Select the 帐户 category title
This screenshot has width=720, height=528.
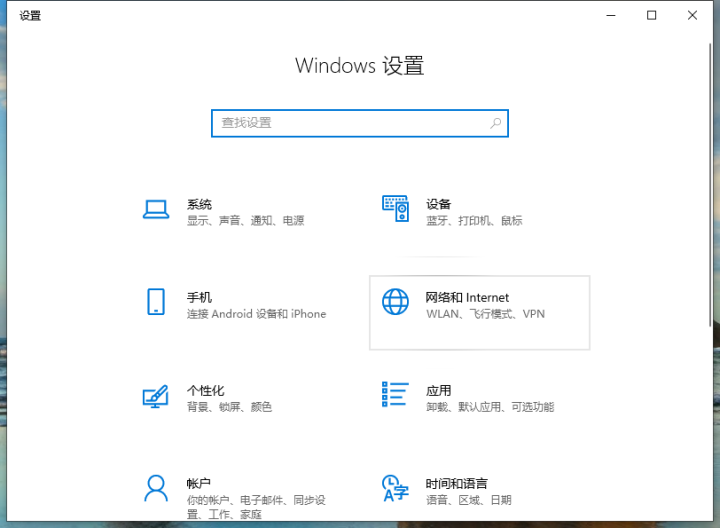point(199,483)
